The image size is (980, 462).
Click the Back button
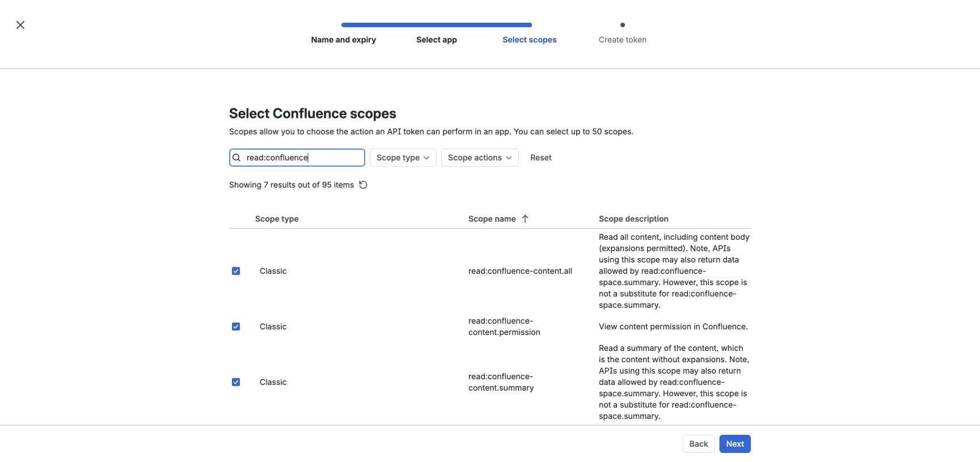(x=699, y=444)
